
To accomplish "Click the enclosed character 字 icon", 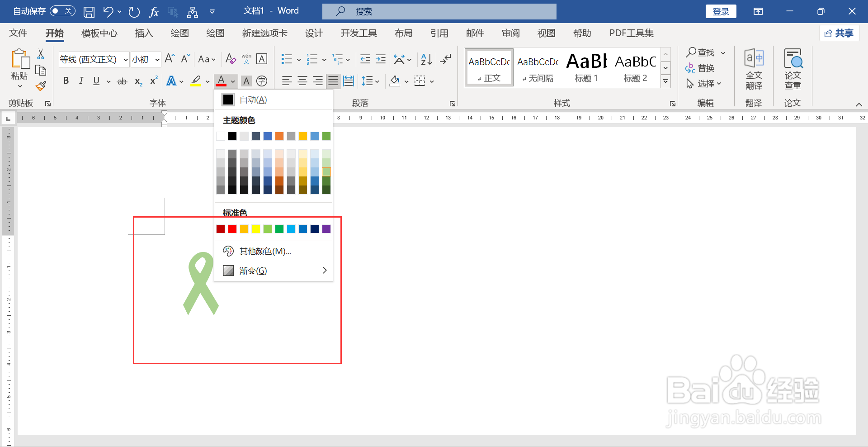I will point(262,81).
